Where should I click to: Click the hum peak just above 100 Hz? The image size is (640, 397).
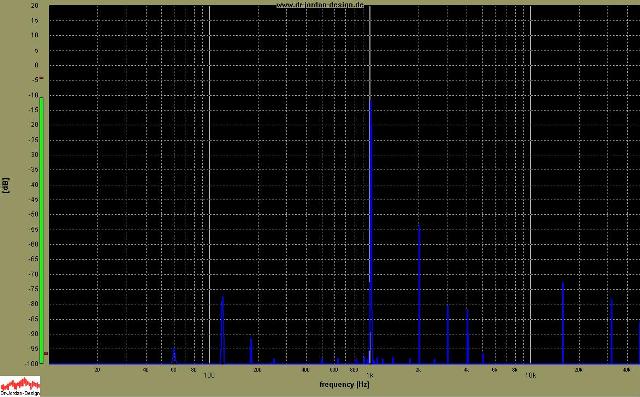coord(222,330)
